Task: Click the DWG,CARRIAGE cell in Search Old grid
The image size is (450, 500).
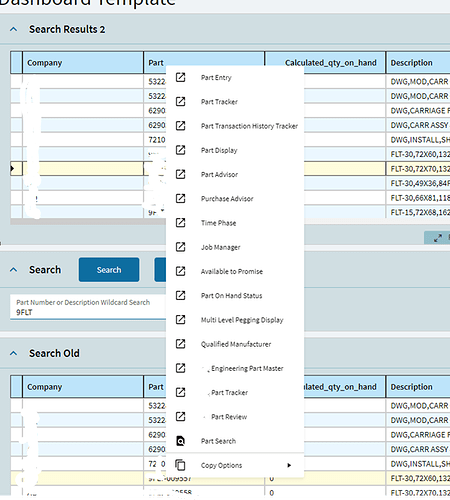Action: coord(418,435)
